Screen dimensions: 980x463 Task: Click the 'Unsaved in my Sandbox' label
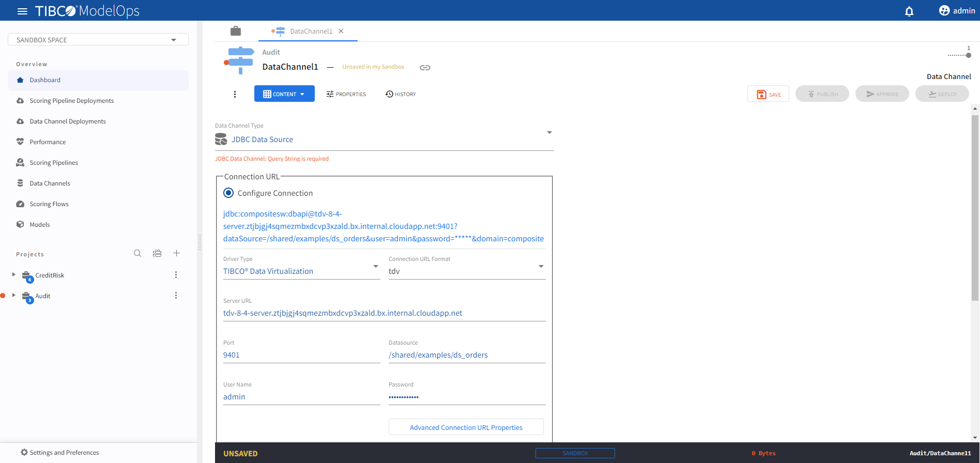pyautogui.click(x=373, y=67)
